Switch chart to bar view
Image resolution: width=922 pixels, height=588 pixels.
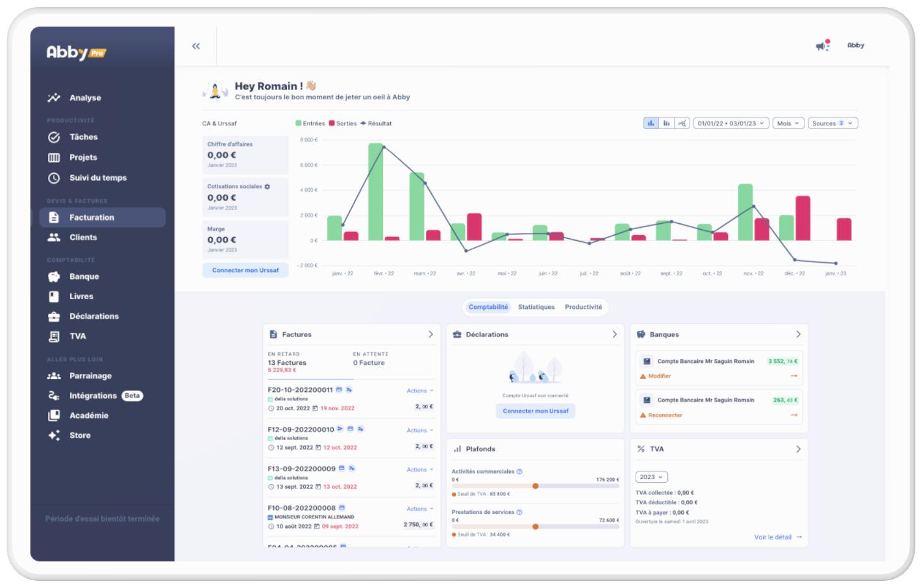pos(651,123)
